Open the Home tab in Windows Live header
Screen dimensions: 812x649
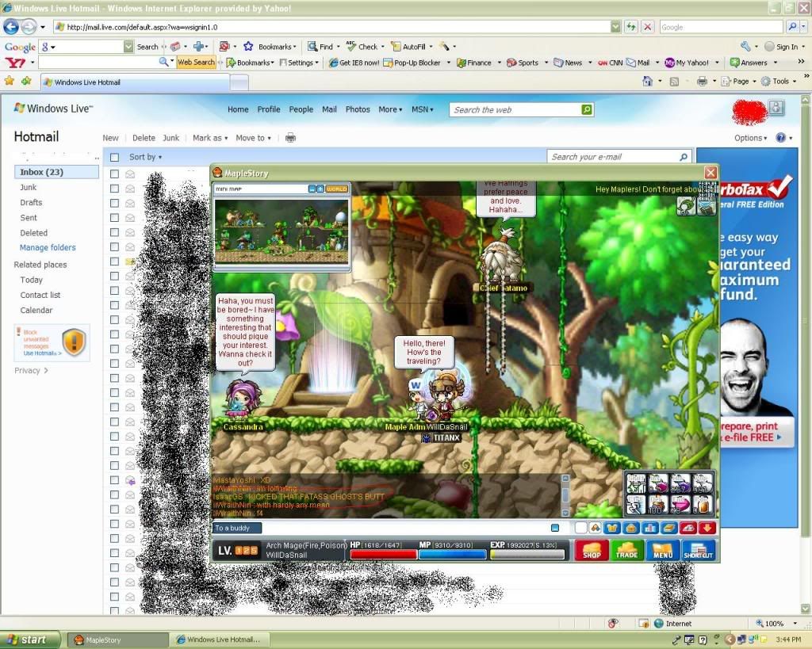click(x=238, y=109)
